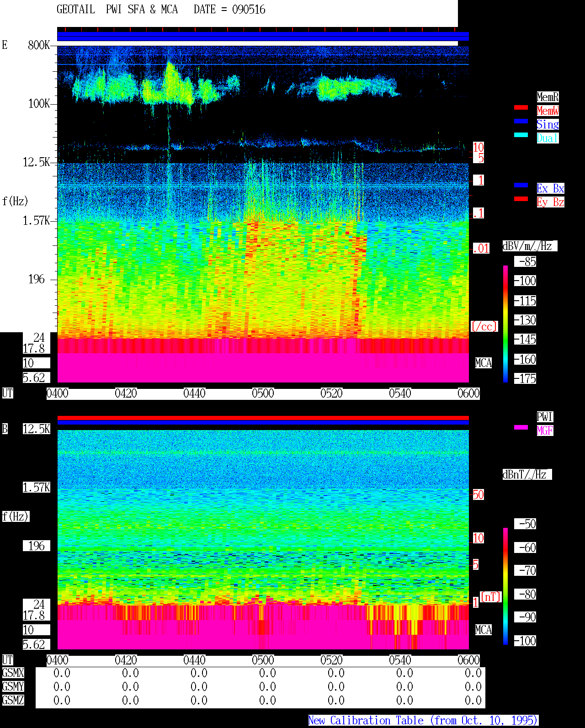Click the red [/cc] density label
The height and width of the screenshot is (728, 585).
pos(484,326)
